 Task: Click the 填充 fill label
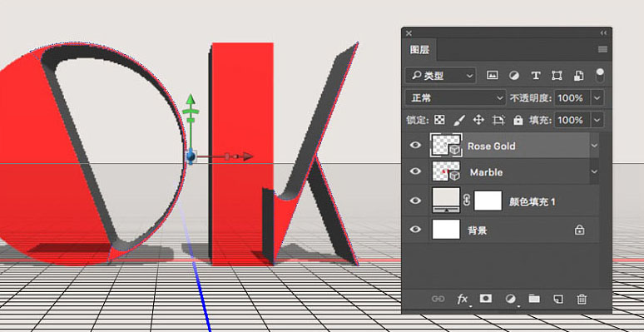click(x=540, y=120)
